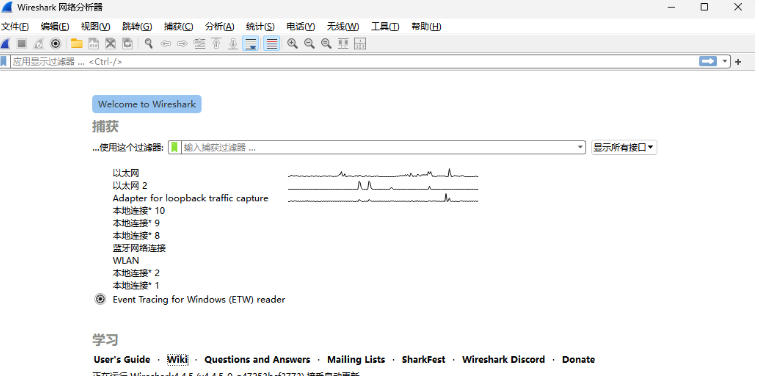Toggle packet colorization rules

pyautogui.click(x=272, y=44)
